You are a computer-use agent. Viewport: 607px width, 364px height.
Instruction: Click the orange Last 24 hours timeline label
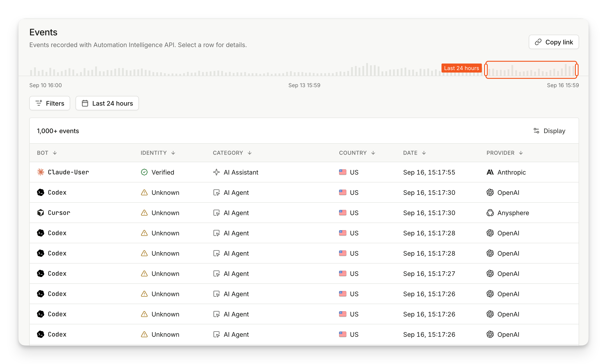(x=461, y=68)
